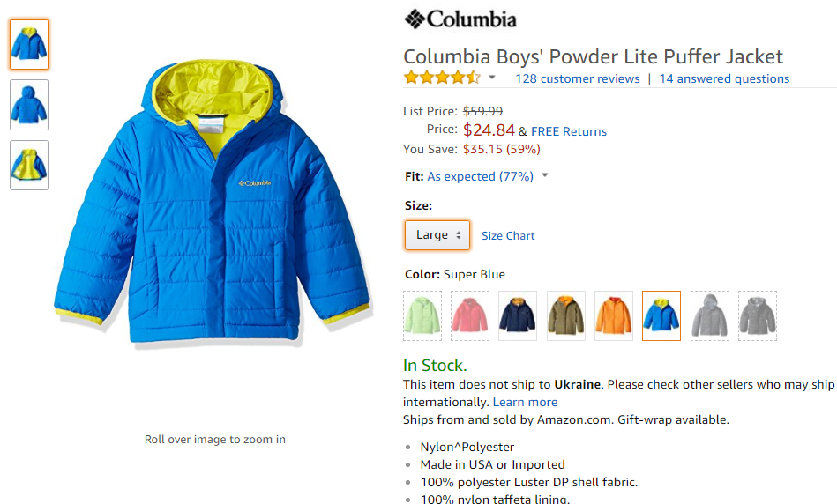Viewport: 837px width, 504px height.
Task: Click the Learn more shipping link
Action: coord(525,402)
